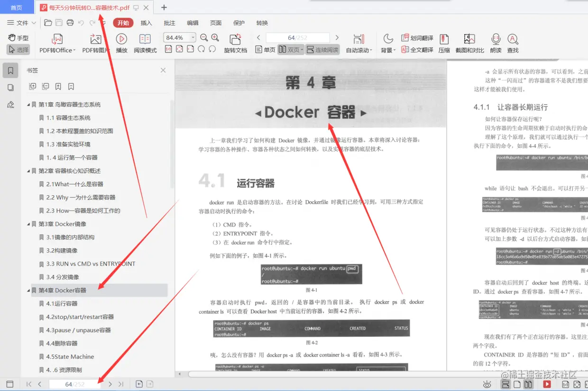Toggle 单页 single page view

[265, 50]
